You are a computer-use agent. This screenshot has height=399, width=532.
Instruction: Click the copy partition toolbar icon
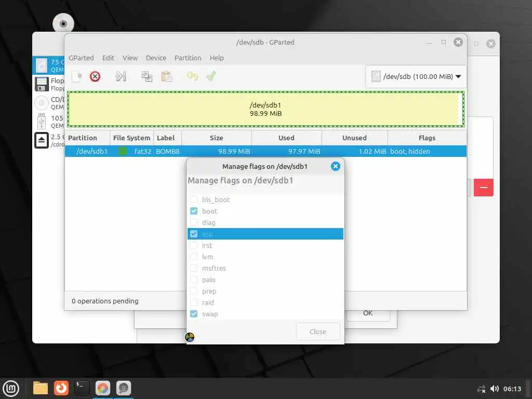point(147,76)
